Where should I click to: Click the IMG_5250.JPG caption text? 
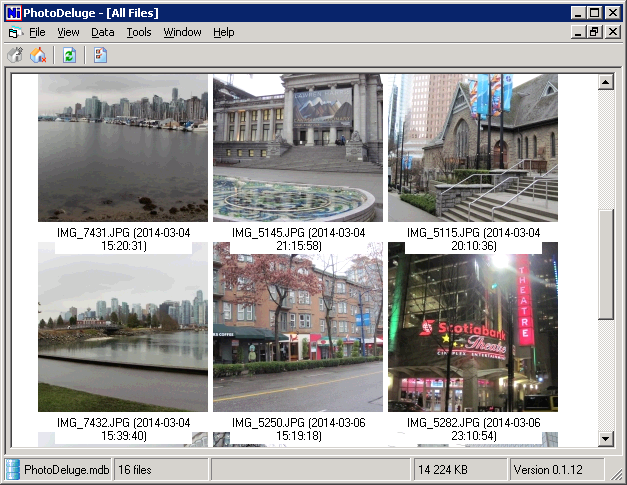[299, 429]
